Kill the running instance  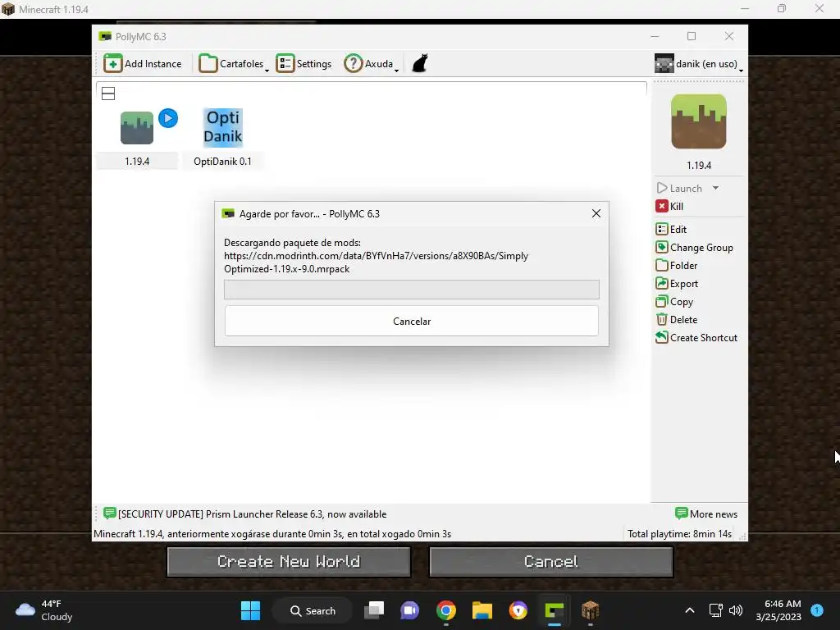pos(669,206)
